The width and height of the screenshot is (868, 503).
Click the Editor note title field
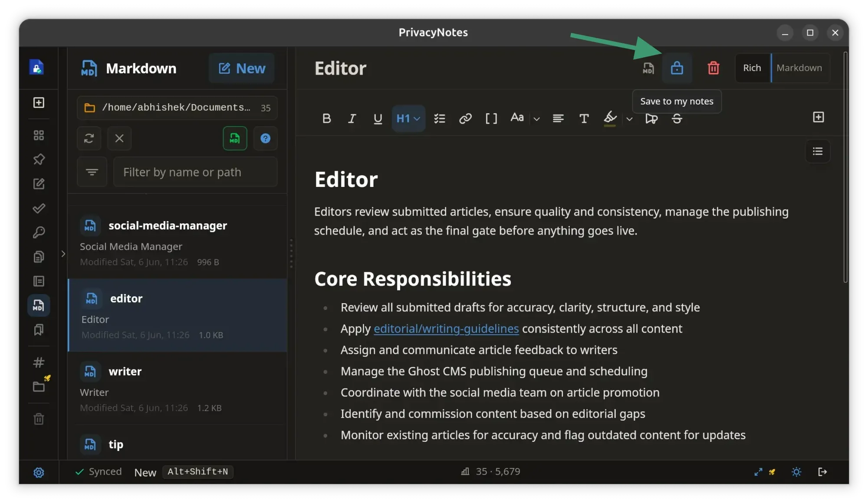[340, 69]
